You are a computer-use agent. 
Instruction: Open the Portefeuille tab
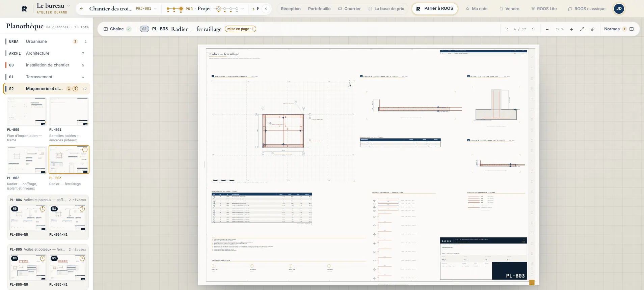coord(319,9)
